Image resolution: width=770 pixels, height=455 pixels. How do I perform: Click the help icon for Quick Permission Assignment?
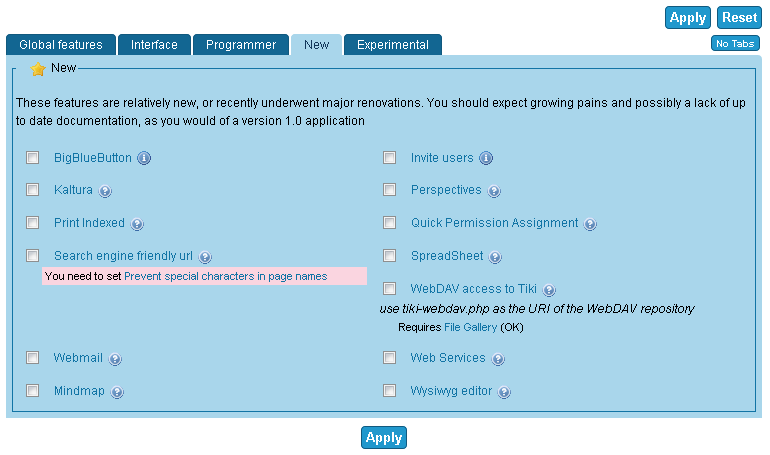(590, 224)
